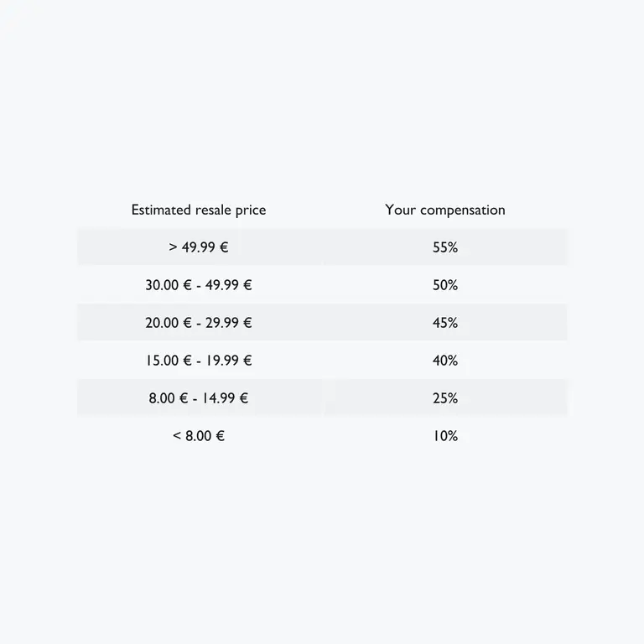Select the 20.00 € - 29.99 € range
This screenshot has width=644, height=644.
pyautogui.click(x=199, y=323)
